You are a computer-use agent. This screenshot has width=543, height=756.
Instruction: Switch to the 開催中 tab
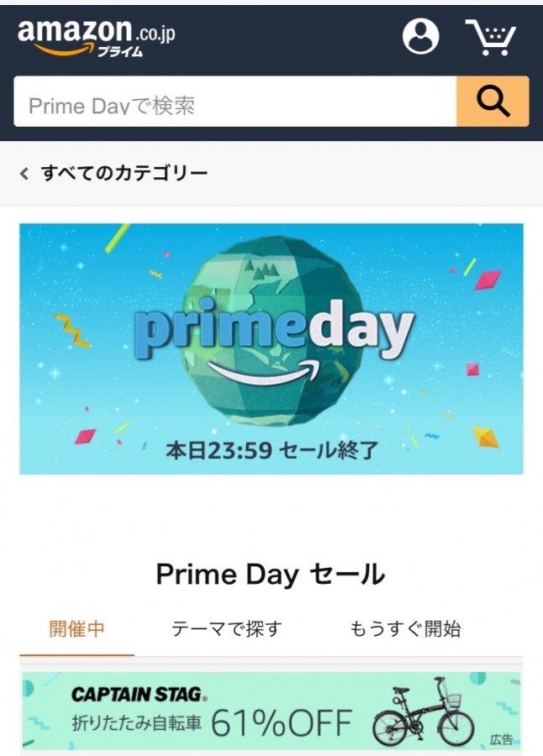(76, 629)
